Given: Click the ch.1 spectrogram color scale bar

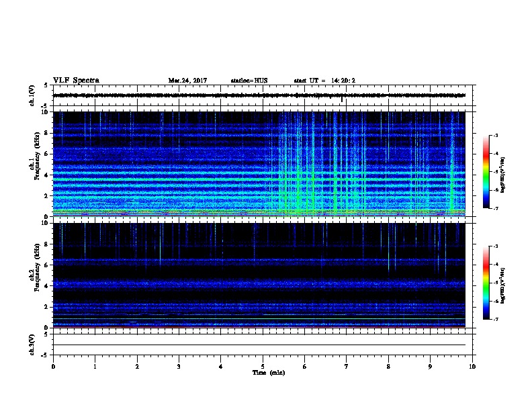Looking at the screenshot, I should click(x=486, y=172).
